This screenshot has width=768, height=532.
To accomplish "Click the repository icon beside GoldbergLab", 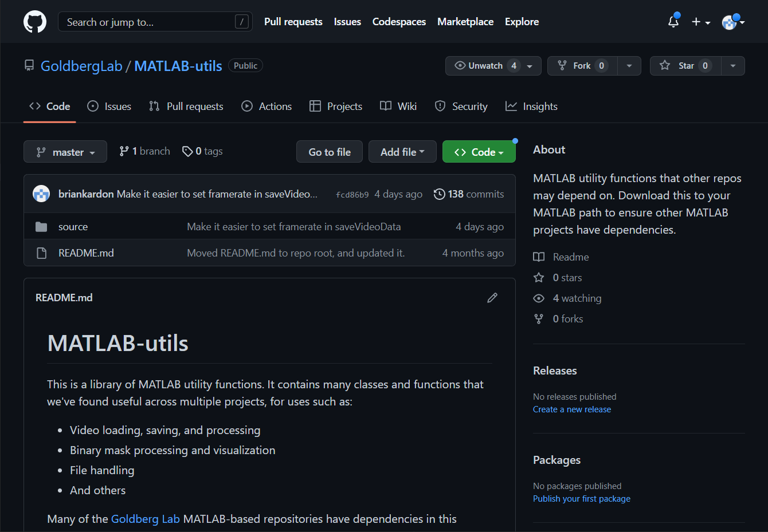I will (x=29, y=66).
